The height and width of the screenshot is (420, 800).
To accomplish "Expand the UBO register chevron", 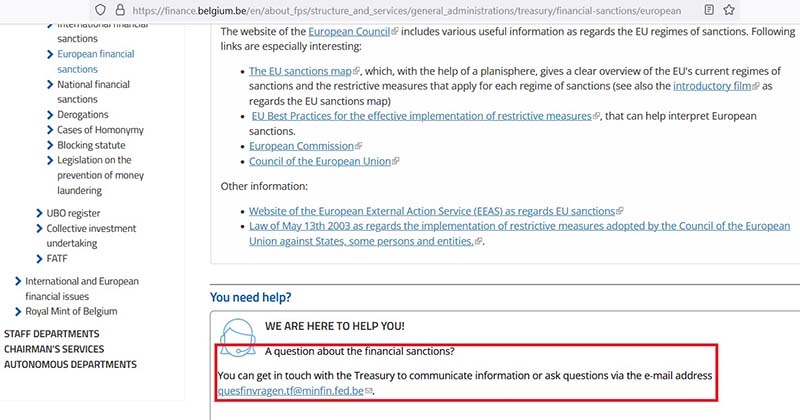I will 39,213.
